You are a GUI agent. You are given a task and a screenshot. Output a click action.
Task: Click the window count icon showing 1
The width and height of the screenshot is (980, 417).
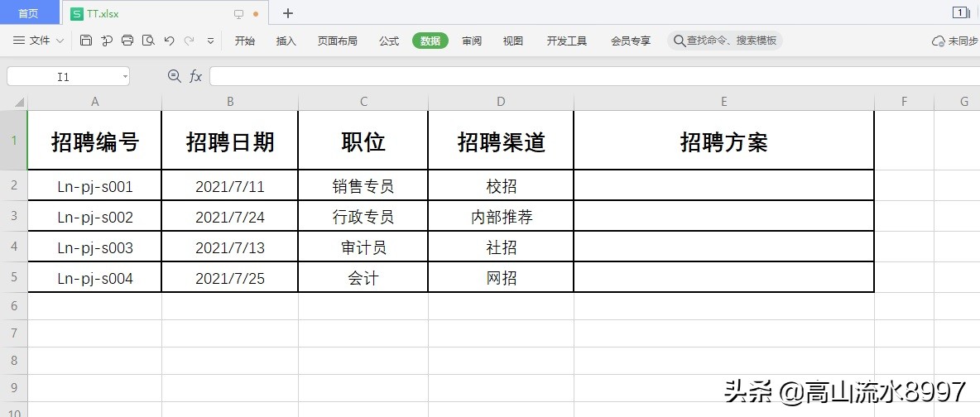[962, 12]
